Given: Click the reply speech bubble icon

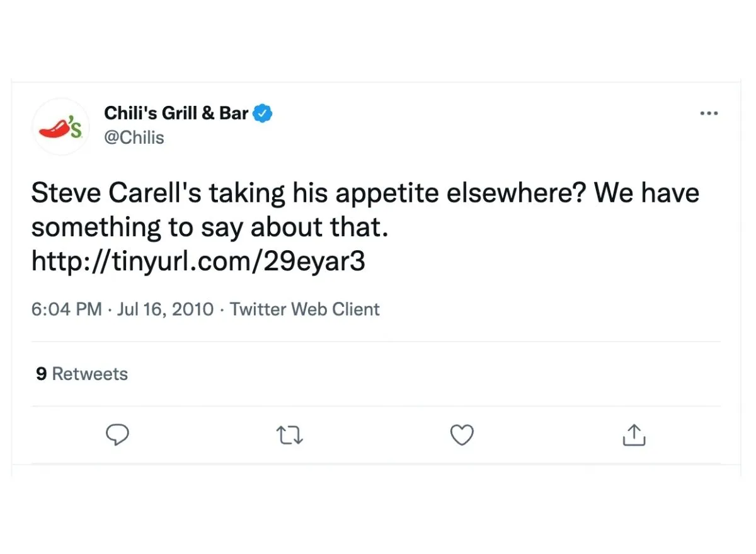Looking at the screenshot, I should click(x=117, y=435).
